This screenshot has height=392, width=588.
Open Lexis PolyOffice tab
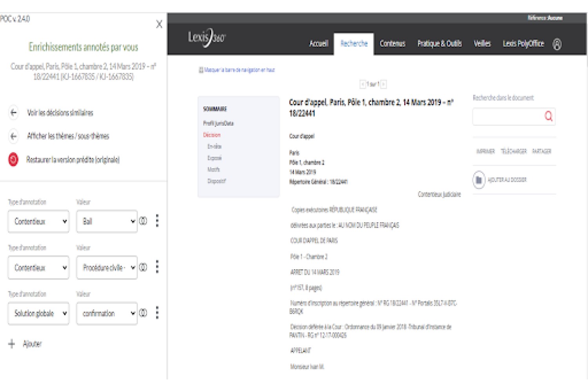pyautogui.click(x=523, y=44)
